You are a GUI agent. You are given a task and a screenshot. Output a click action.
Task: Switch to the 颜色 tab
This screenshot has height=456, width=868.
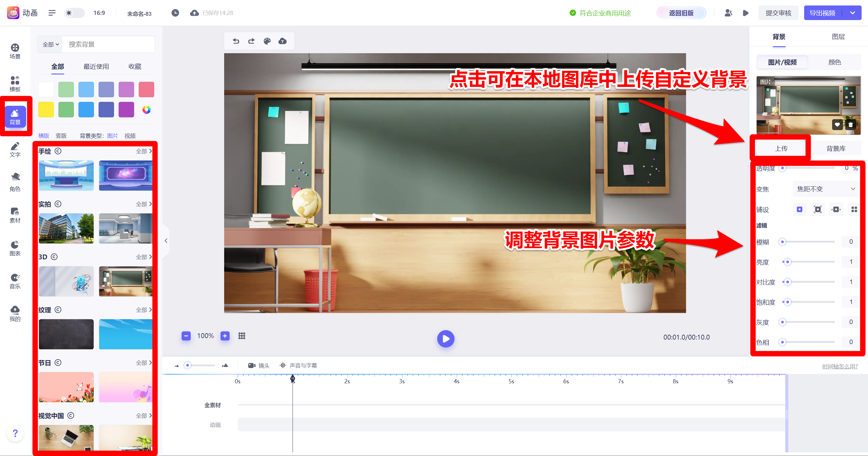[834, 62]
